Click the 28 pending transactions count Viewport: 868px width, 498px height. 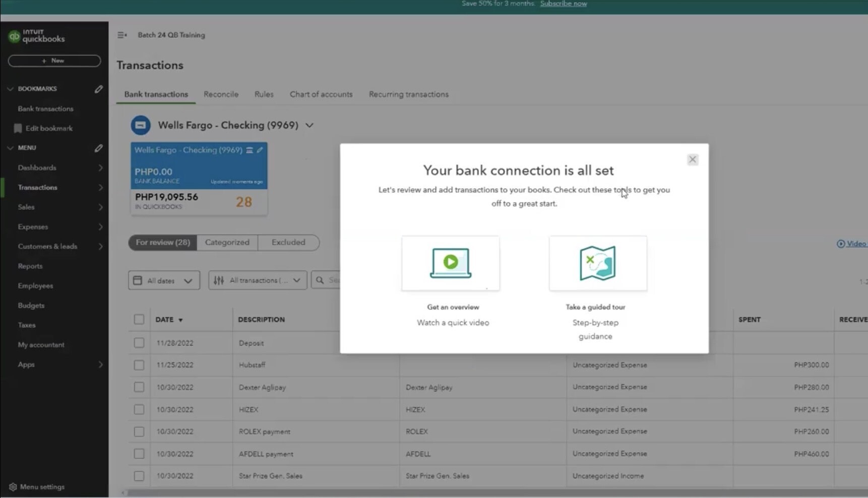tap(244, 202)
